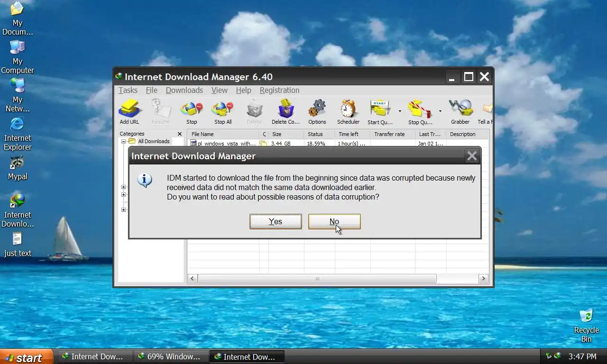Screen dimensions: 607x364
Task: Click the Stop Queue toolbar icon
Action: click(420, 112)
